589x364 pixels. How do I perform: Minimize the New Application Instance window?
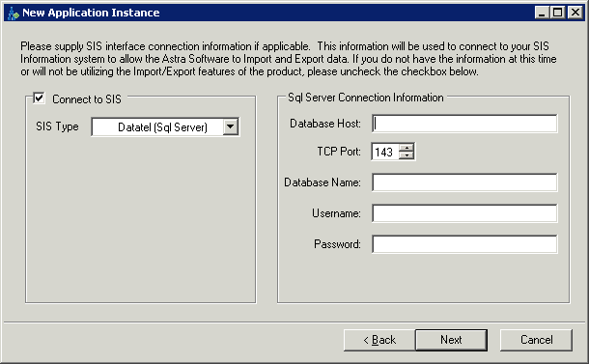542,13
